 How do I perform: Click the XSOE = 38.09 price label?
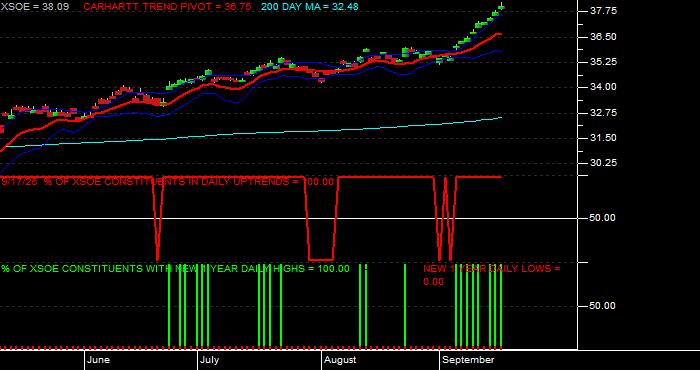tap(34, 7)
